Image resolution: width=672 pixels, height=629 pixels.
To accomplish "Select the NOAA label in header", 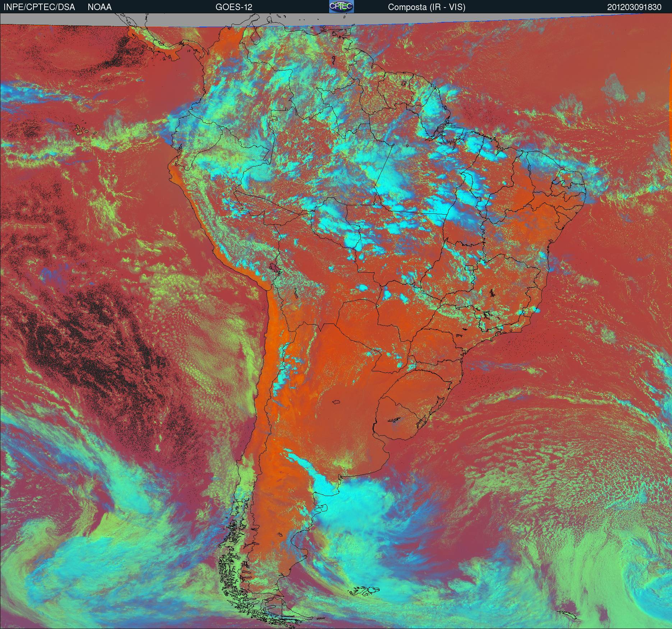I will pyautogui.click(x=100, y=7).
